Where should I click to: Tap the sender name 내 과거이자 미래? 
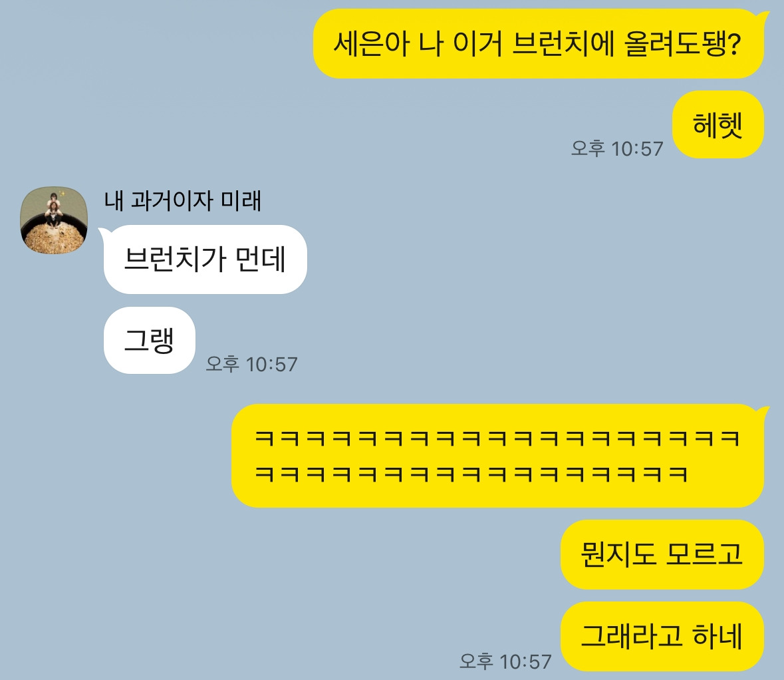(x=182, y=201)
